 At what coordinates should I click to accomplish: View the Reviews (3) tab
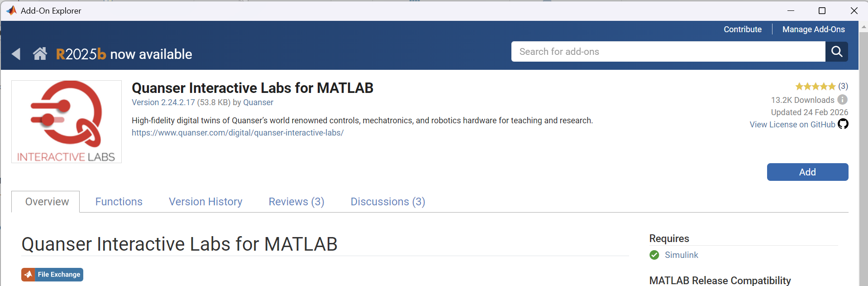tap(296, 201)
